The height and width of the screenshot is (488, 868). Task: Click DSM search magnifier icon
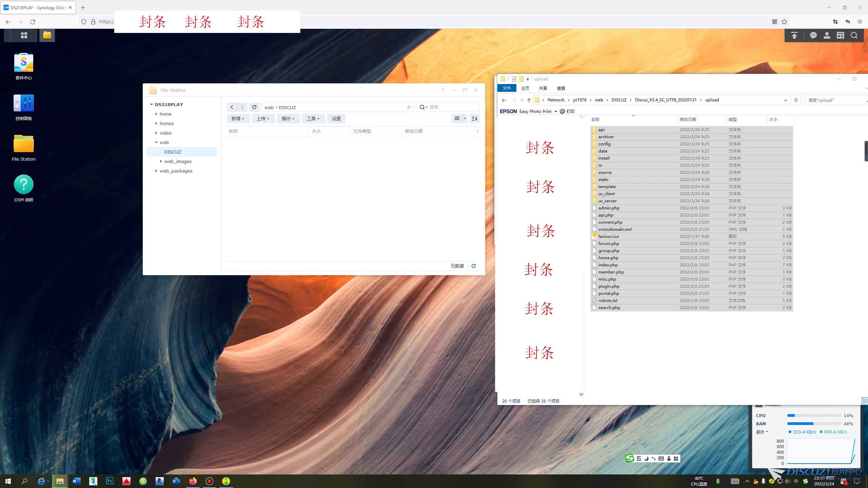[x=854, y=35]
